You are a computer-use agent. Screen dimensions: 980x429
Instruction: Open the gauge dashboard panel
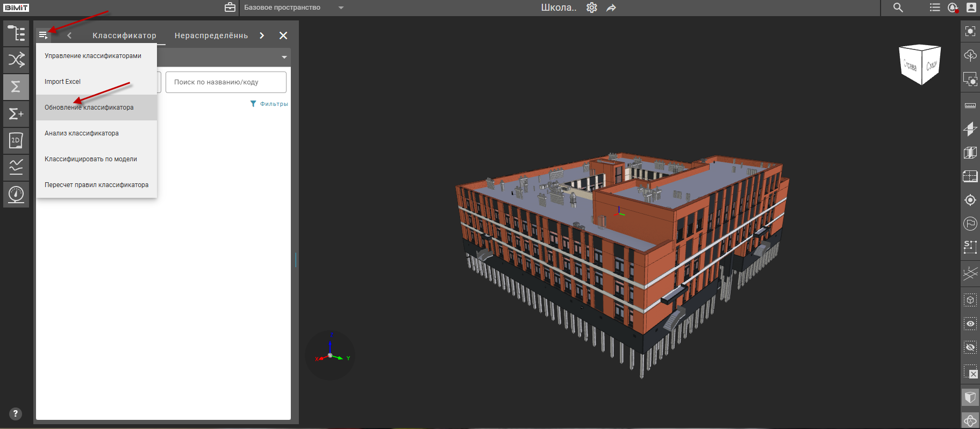[x=16, y=194]
